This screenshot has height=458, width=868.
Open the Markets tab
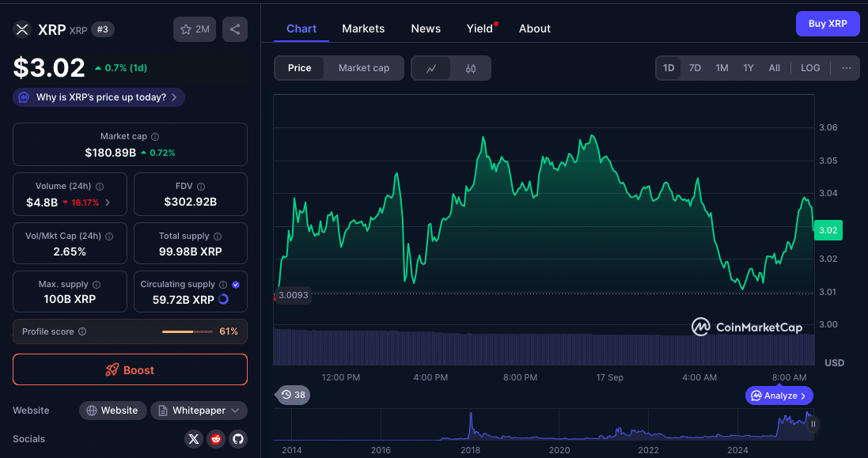tap(363, 28)
